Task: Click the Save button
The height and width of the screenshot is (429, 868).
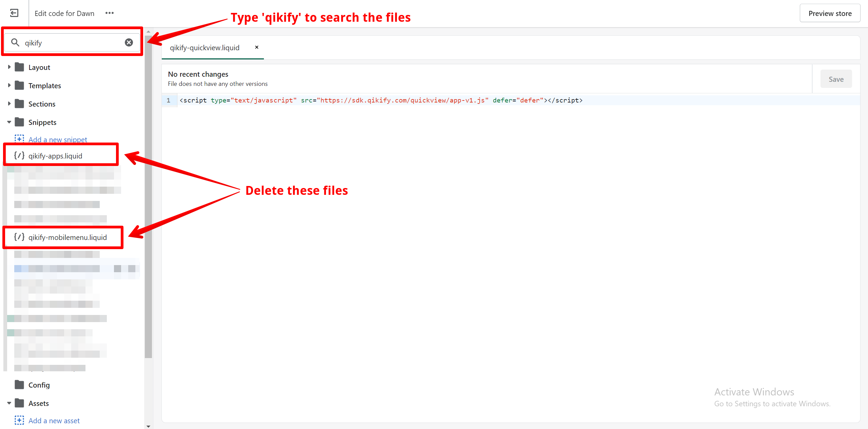Action: pos(836,79)
